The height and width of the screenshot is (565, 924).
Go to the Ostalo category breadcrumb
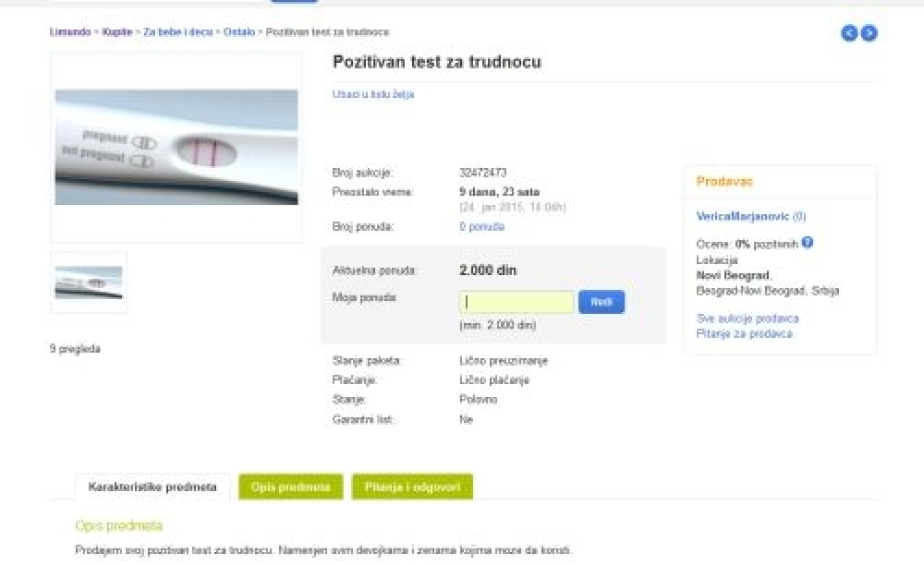(x=239, y=32)
